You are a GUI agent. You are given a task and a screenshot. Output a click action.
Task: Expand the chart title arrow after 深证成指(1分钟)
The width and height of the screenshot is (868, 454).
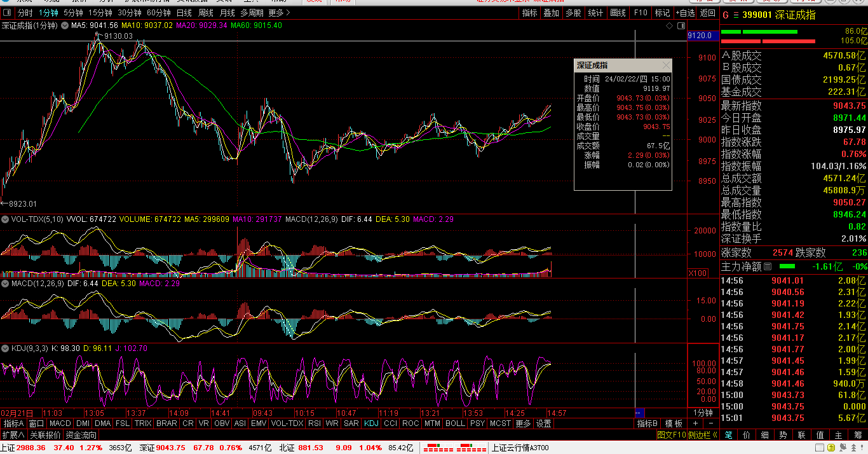(x=64, y=25)
